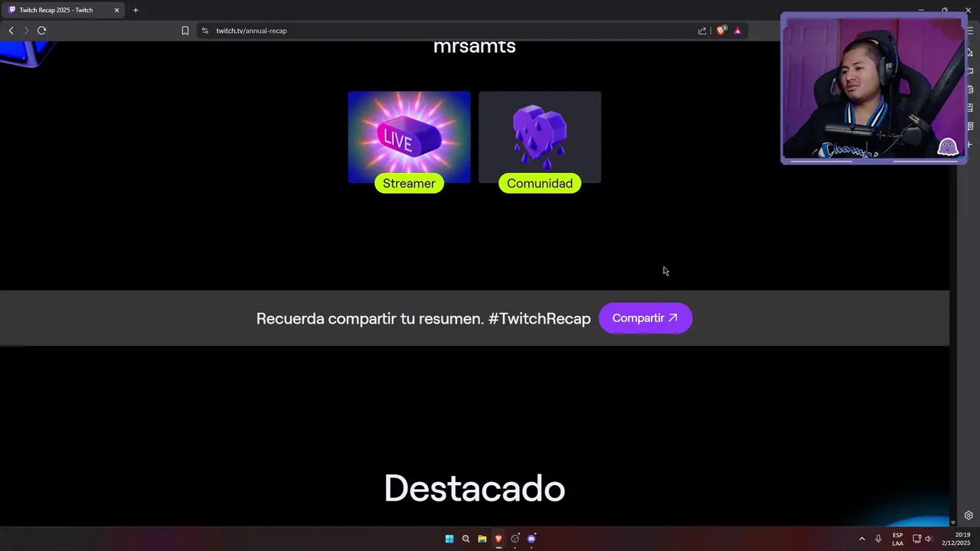Click the #TwitchRecap reminder text
Viewport: 980px width, 551px height.
click(423, 318)
